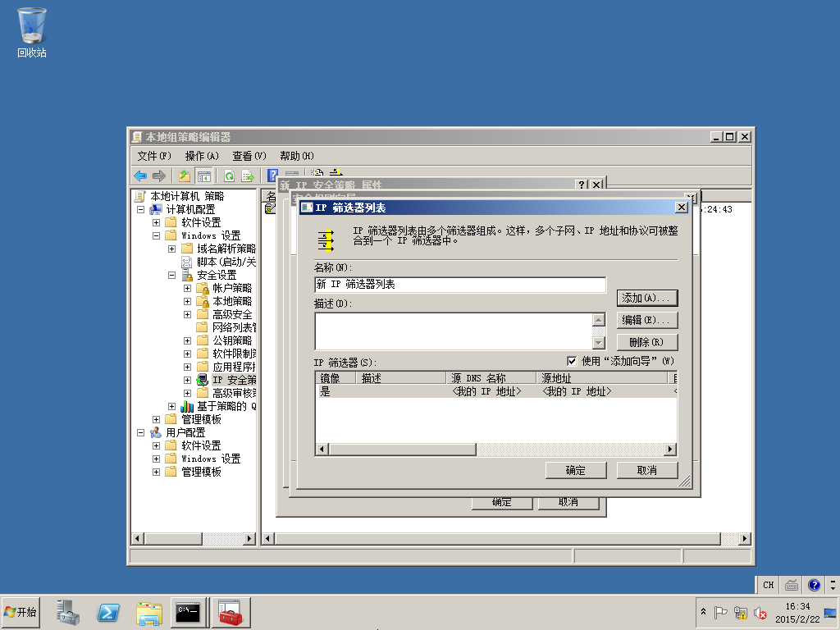Expand the 帐户策略 tree node
Screen dimensions: 840x630
point(188,288)
